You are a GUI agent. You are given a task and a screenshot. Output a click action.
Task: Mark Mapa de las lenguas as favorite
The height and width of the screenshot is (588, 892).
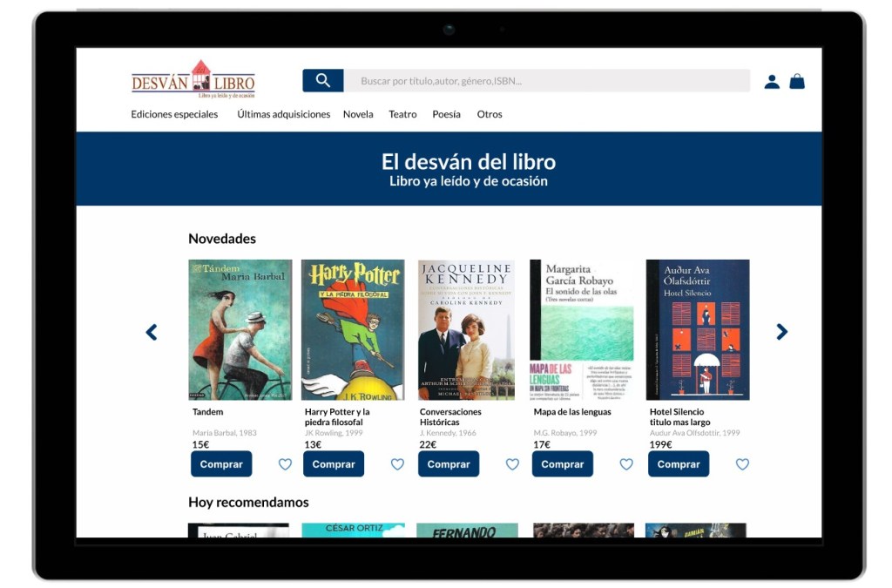tap(626, 464)
